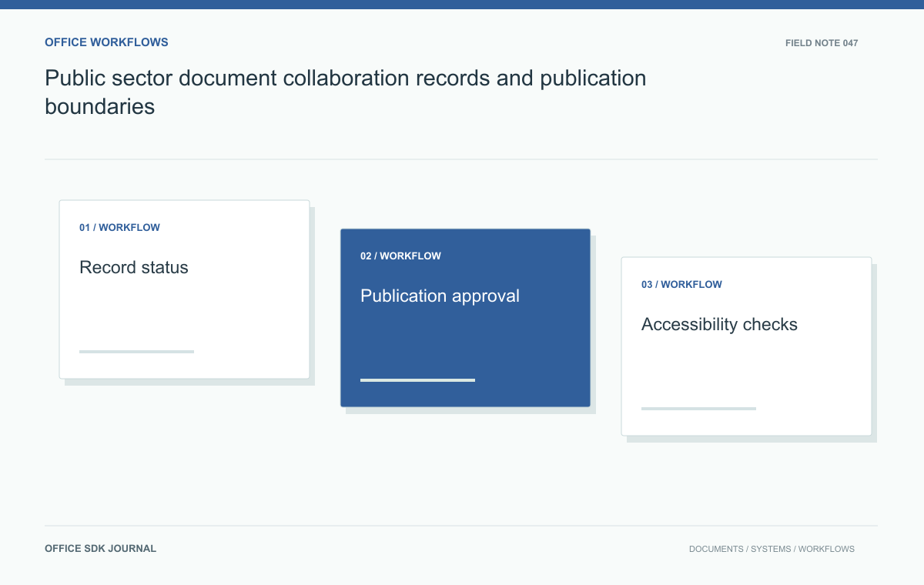Click the Publication approval title text
924x585 pixels.
tap(440, 296)
